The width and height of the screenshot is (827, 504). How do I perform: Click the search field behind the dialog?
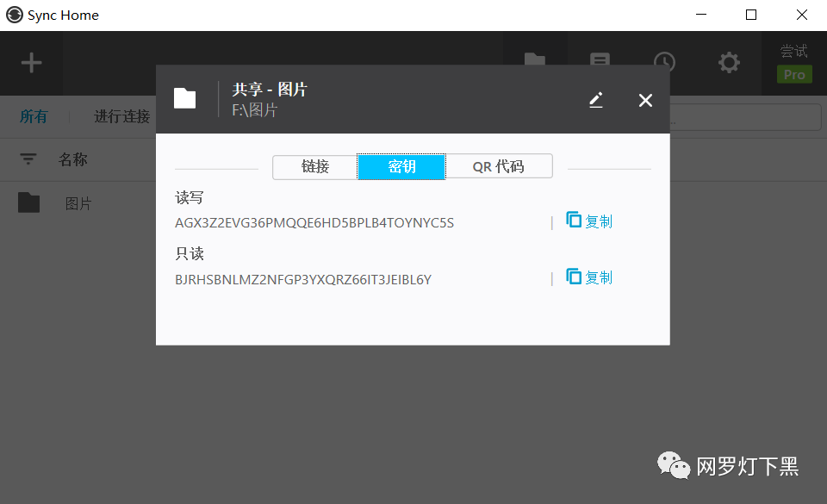(x=745, y=117)
